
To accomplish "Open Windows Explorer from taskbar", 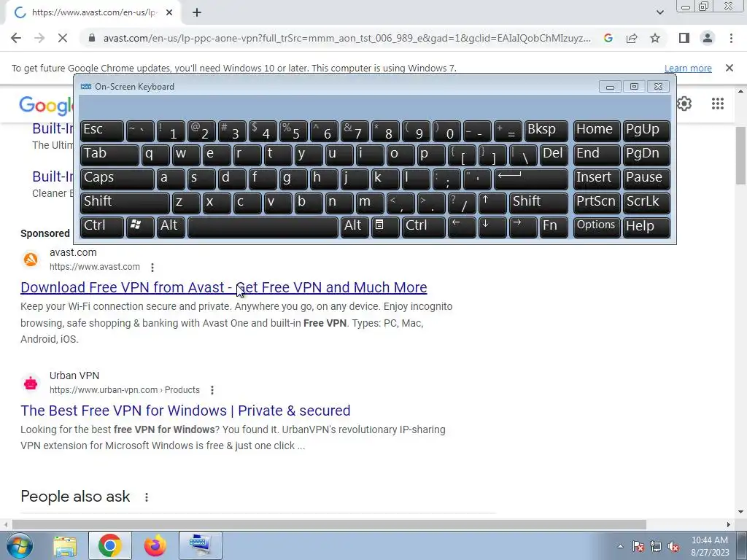I will [x=65, y=545].
